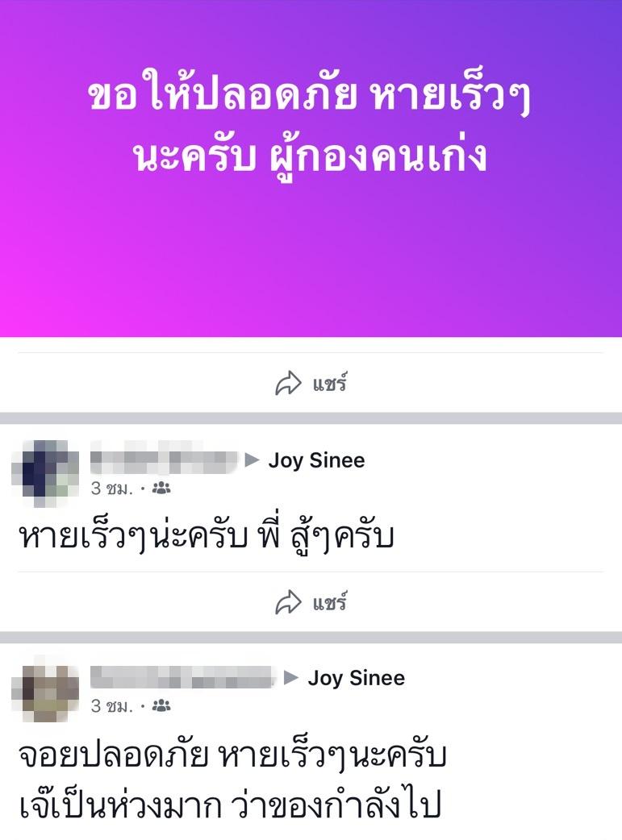
Task: Open the Joy Sinee profile link in the second post
Action: pyautogui.click(x=356, y=678)
